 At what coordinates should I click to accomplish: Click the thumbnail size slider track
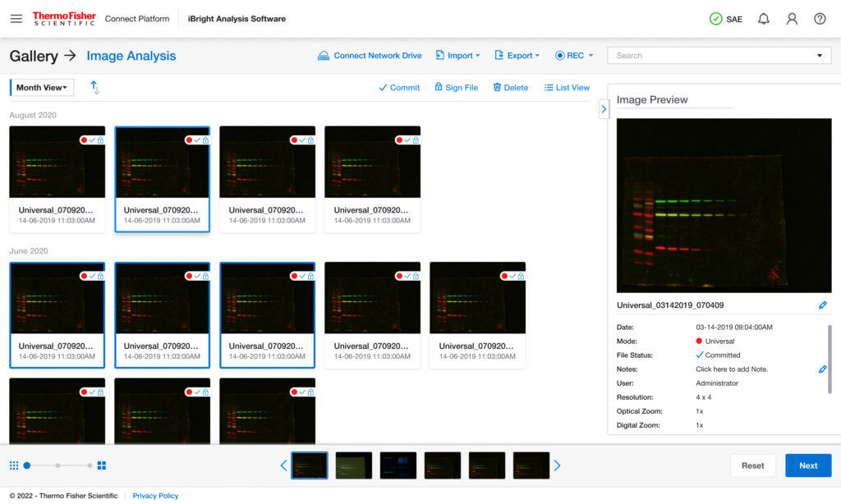click(66, 465)
